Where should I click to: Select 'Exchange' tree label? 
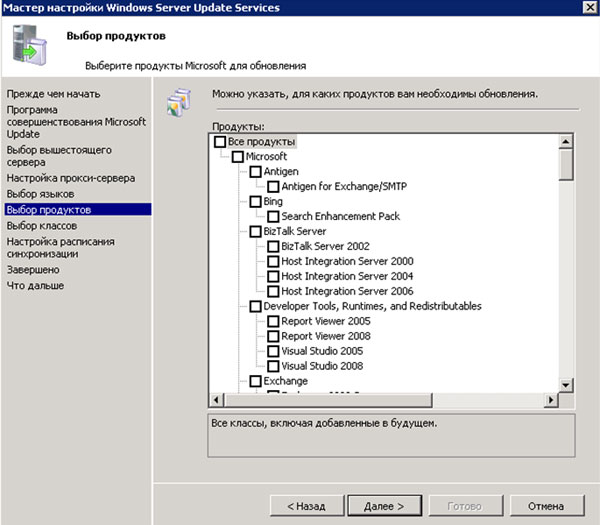click(x=285, y=381)
